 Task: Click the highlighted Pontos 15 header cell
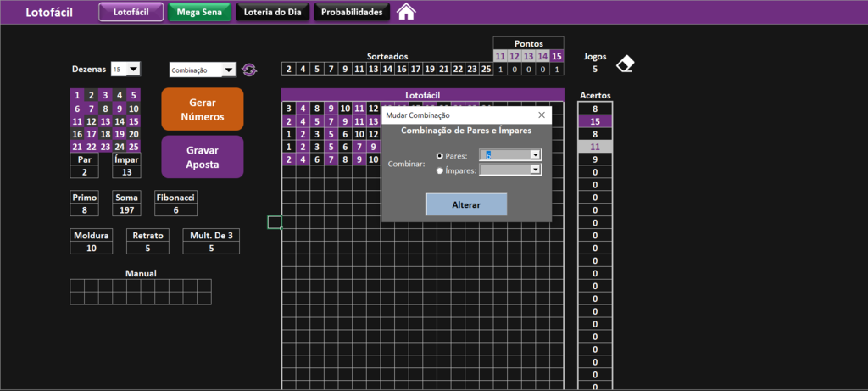pos(557,56)
